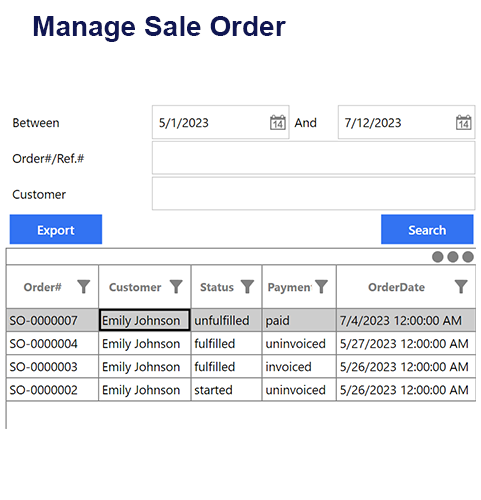This screenshot has width=481, height=500.
Task: Click the Search button
Action: (427, 229)
